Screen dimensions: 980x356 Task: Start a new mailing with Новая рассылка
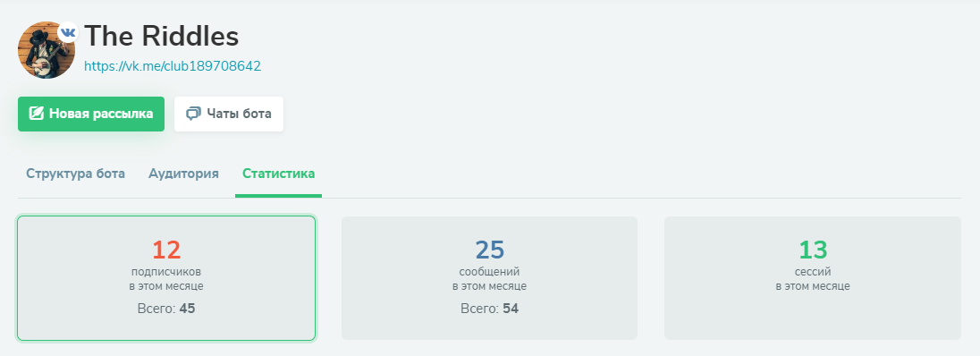[x=91, y=114]
